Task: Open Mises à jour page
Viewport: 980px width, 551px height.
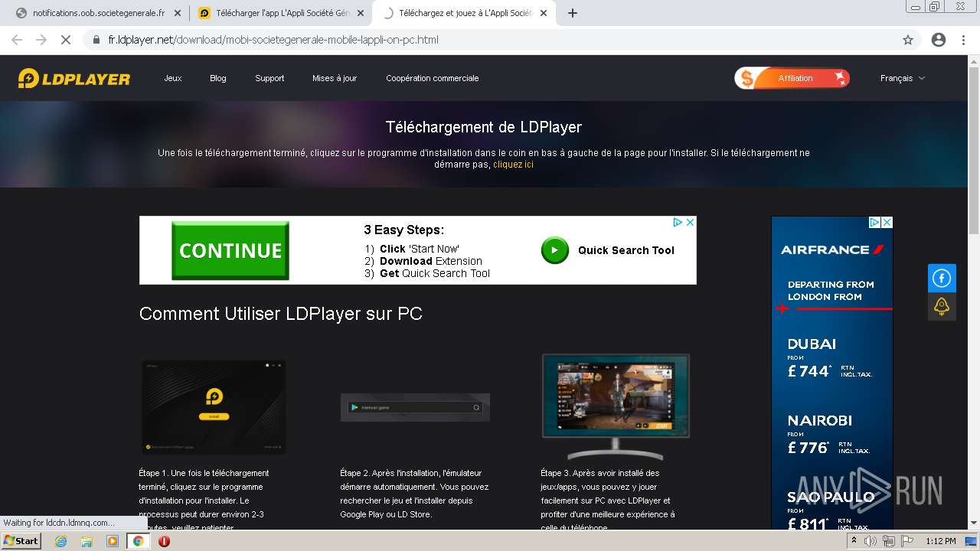Action: (335, 78)
